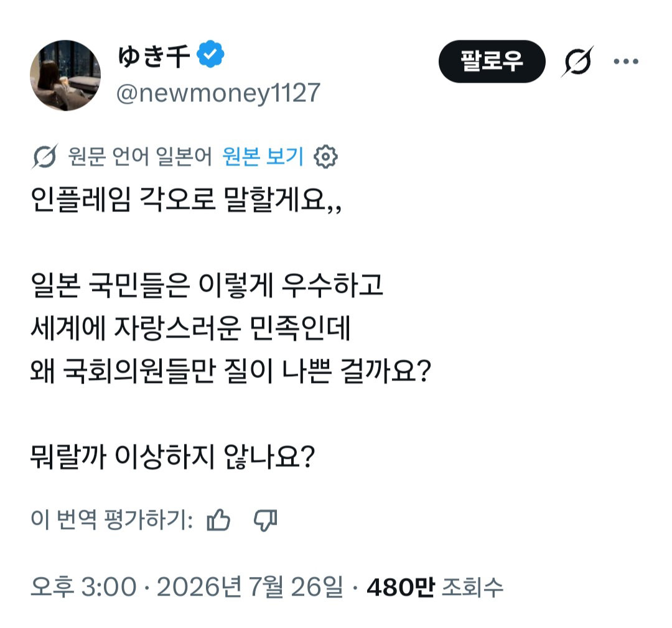The height and width of the screenshot is (628, 672).
Task: Click the first line 인플레임 각오로 말할게요
Action: [x=187, y=200]
